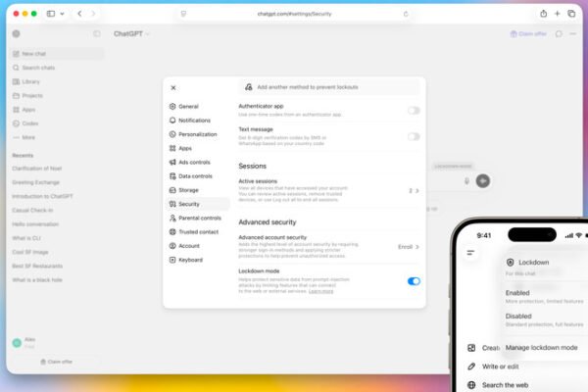The image size is (588, 392).
Task: Open the Trusted contact settings tab
Action: [193, 232]
